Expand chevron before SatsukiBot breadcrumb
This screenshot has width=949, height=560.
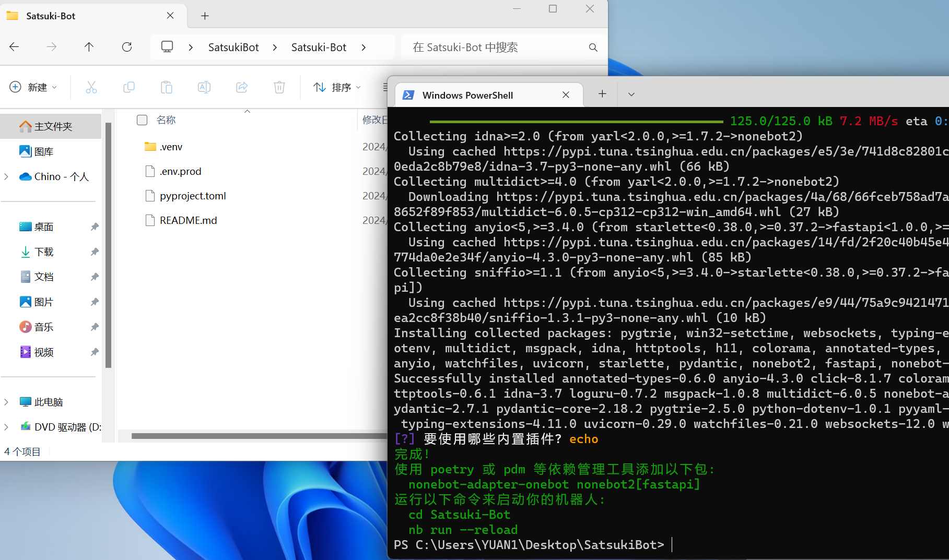point(191,47)
